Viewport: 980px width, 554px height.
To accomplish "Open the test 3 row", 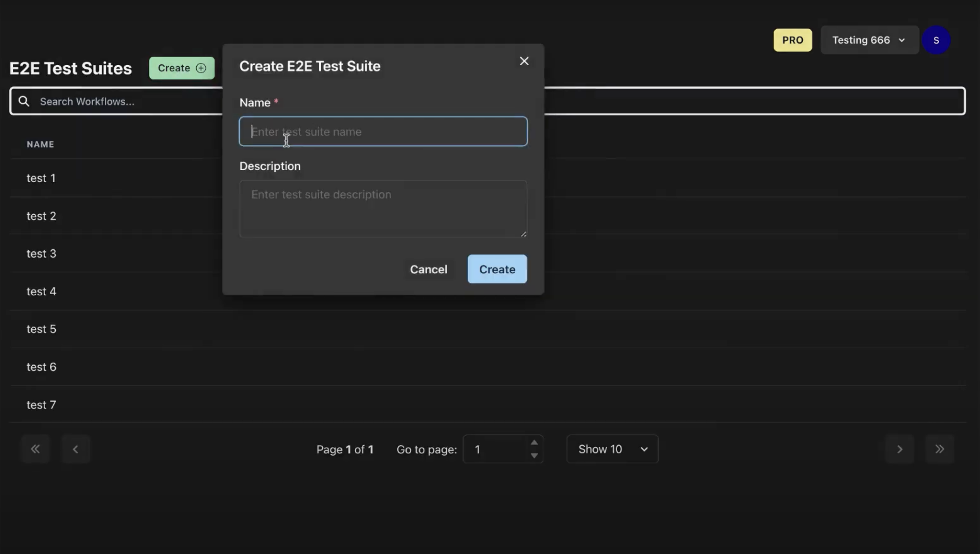I will point(488,253).
